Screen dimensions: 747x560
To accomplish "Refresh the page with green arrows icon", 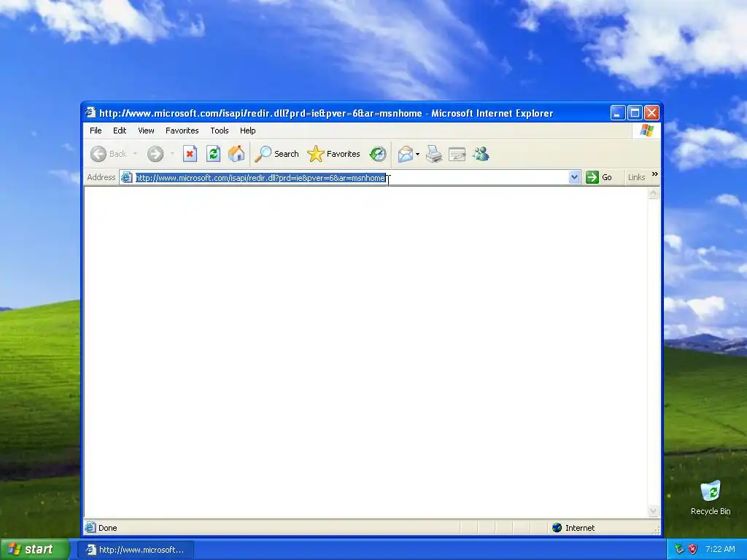I will [213, 154].
